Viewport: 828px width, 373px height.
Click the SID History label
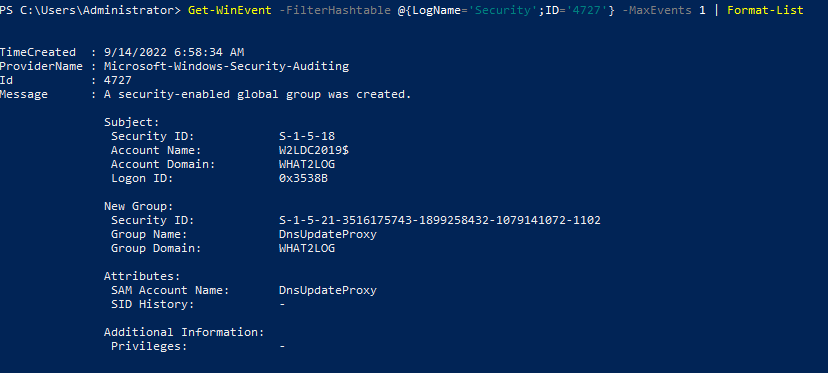[x=153, y=304]
